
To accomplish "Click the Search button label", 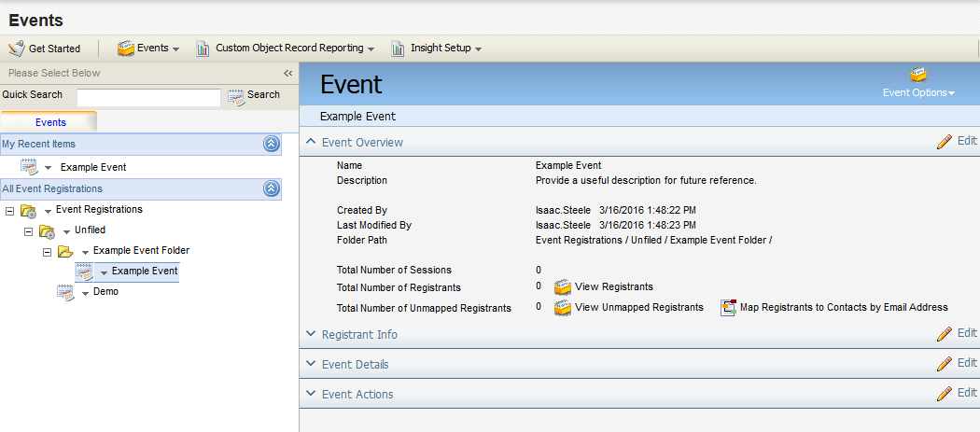I will point(264,94).
